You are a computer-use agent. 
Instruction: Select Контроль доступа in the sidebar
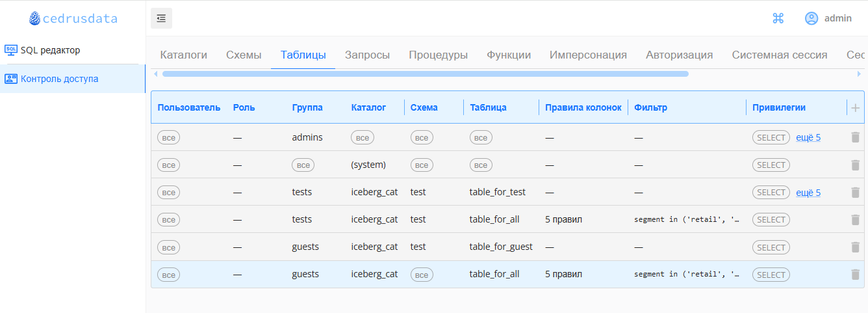[x=59, y=79]
